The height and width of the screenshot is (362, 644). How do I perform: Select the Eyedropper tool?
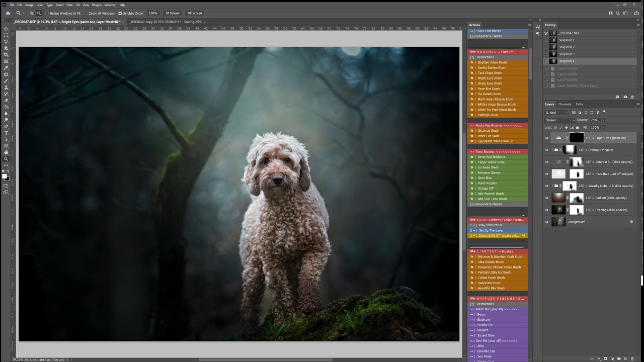[x=7, y=68]
